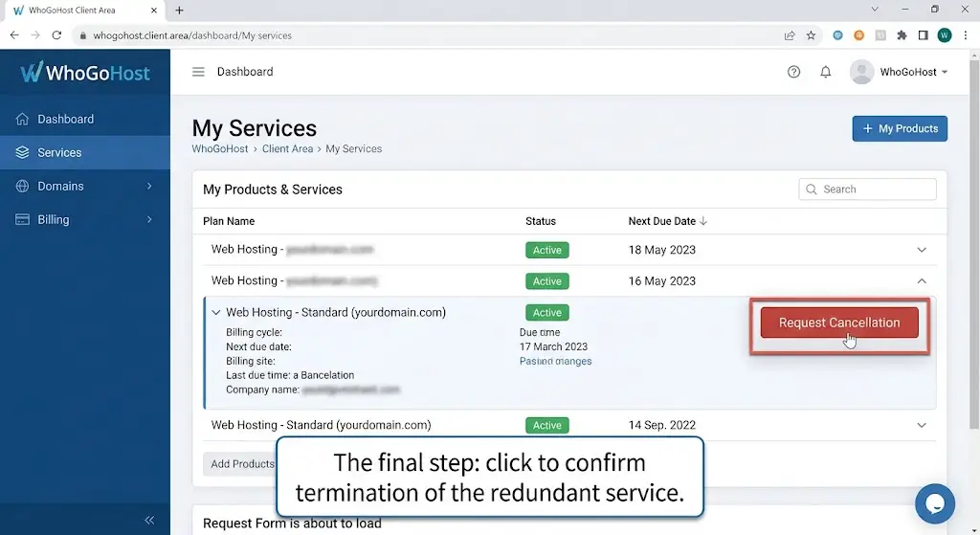
Task: Collapse the Web Hosting - Standard detail chevron
Action: tap(216, 313)
